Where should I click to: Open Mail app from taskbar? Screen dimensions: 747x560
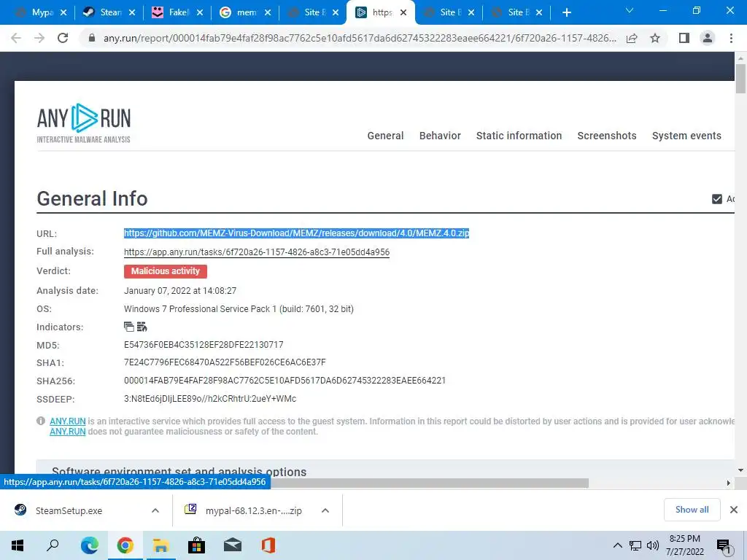point(233,545)
